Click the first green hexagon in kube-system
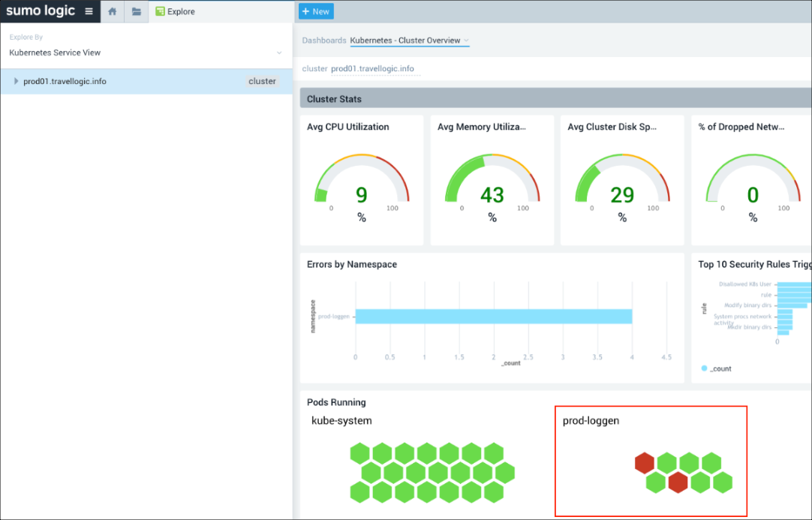Screen dimensions: 812x520 (x=360, y=453)
